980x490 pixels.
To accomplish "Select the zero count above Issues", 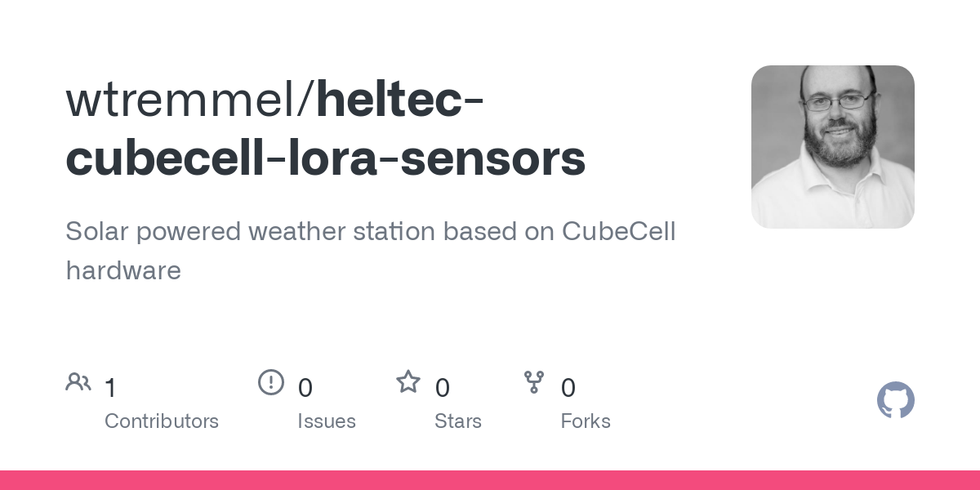I will 305,388.
